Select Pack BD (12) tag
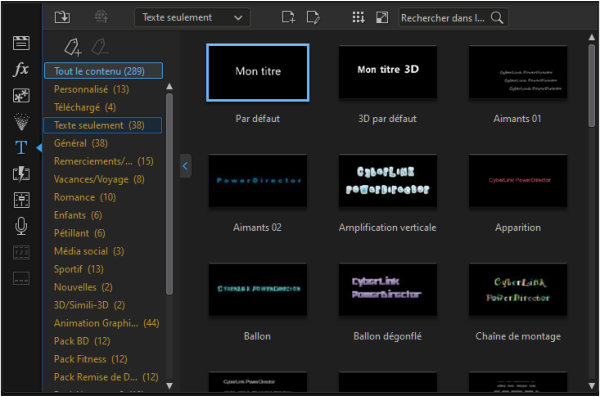 tap(82, 341)
